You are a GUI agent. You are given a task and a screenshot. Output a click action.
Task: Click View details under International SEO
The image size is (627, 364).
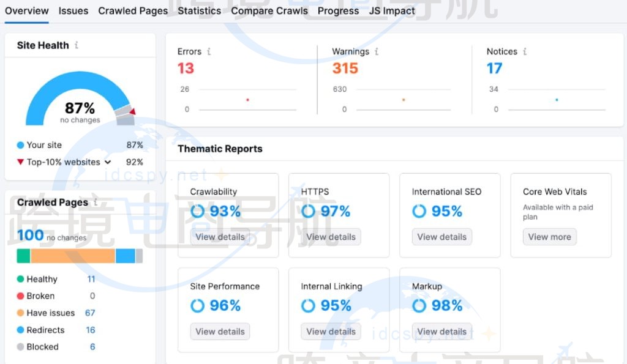click(x=442, y=237)
